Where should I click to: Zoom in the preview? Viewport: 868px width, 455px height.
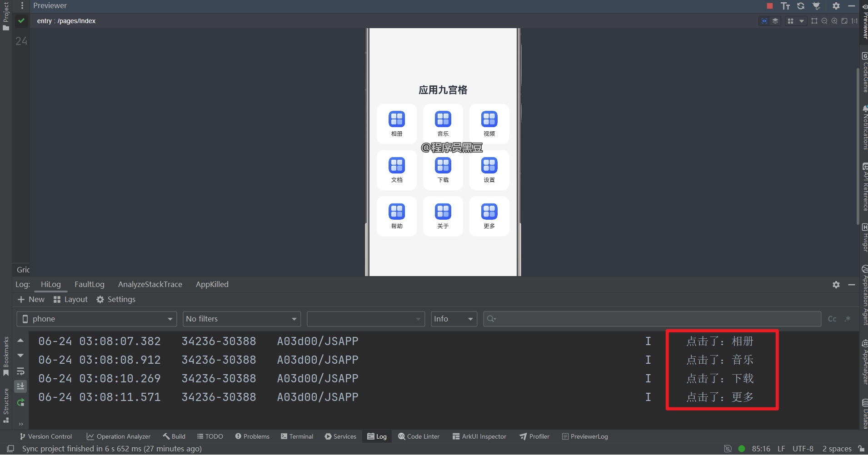834,21
